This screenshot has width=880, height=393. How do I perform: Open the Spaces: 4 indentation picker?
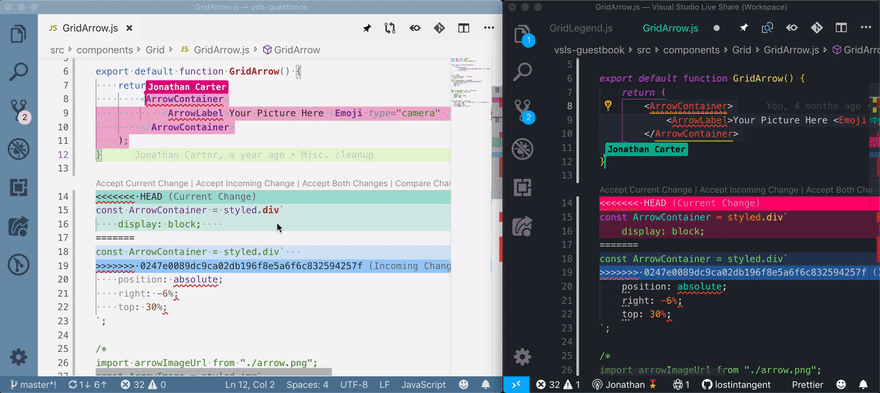pyautogui.click(x=308, y=385)
